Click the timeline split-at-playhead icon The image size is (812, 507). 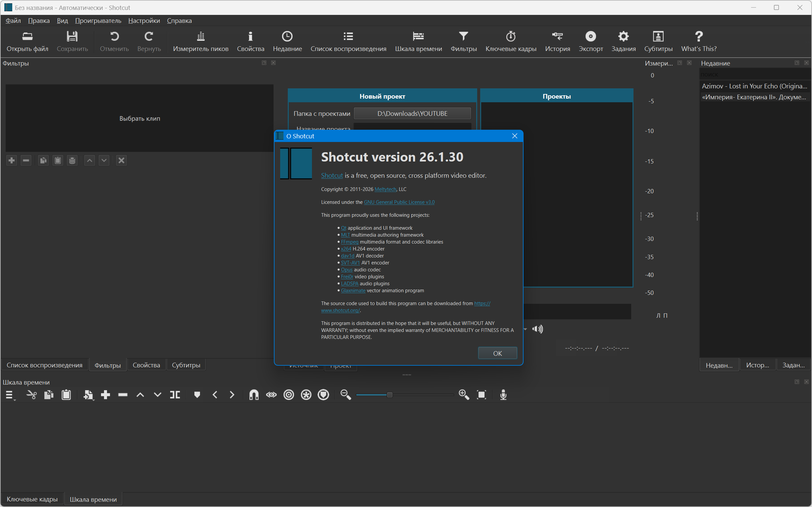tap(175, 395)
